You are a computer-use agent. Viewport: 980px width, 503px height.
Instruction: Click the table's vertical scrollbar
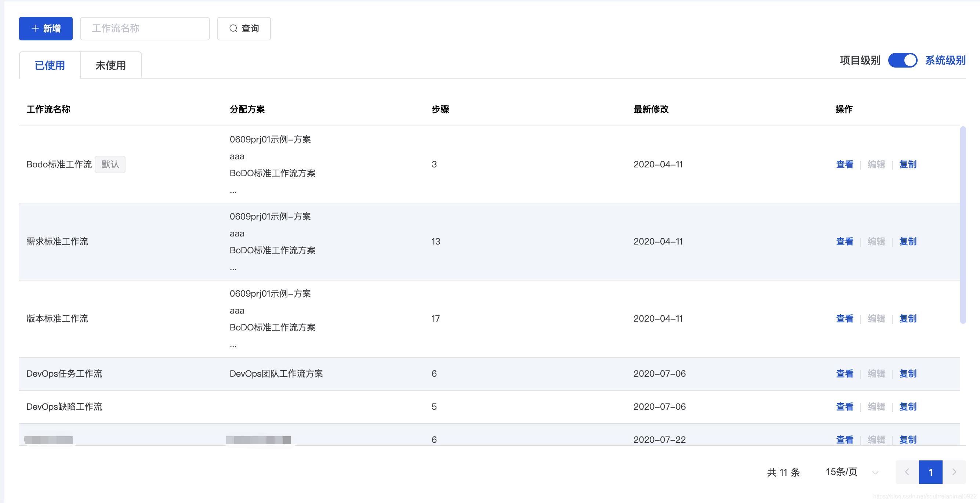(963, 225)
